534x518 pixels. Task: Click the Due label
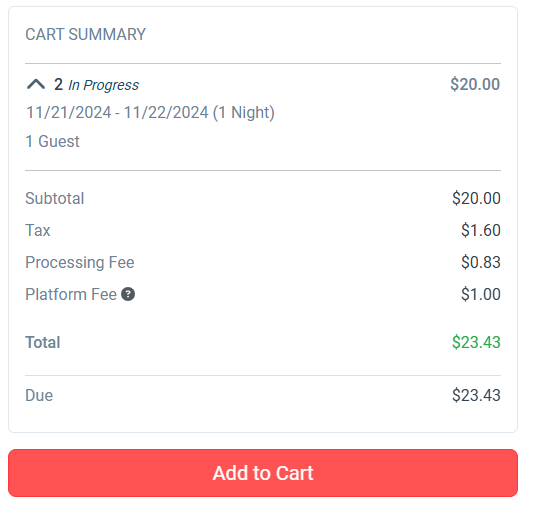(x=39, y=395)
